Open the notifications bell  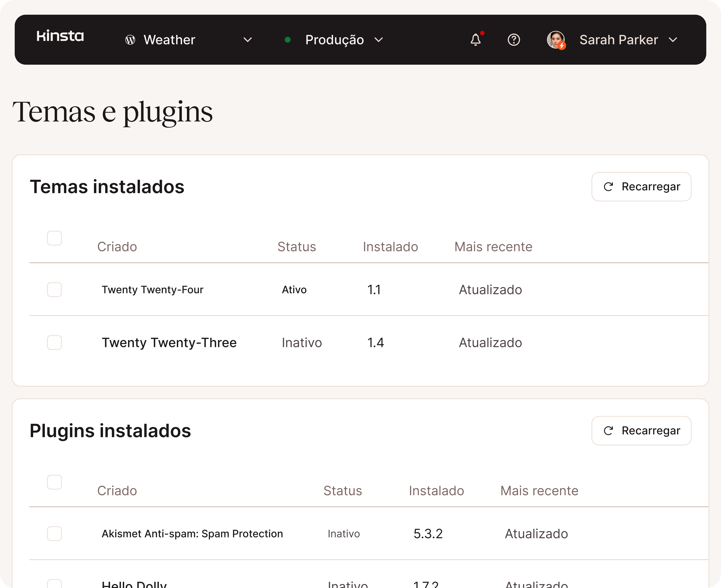(476, 40)
